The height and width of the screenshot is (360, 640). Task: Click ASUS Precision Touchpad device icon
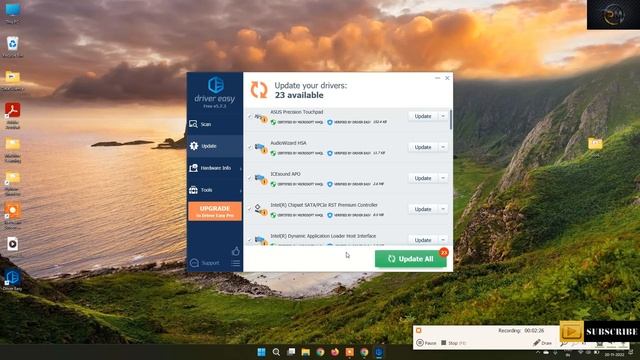tap(260, 118)
